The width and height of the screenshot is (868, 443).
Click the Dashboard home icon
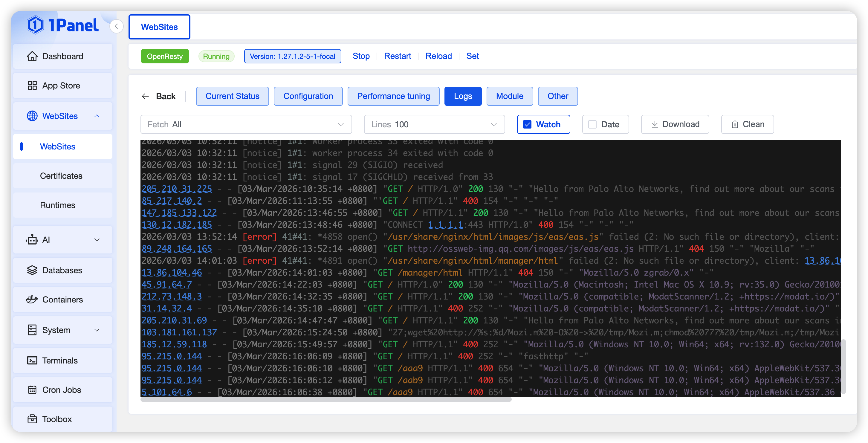click(32, 56)
